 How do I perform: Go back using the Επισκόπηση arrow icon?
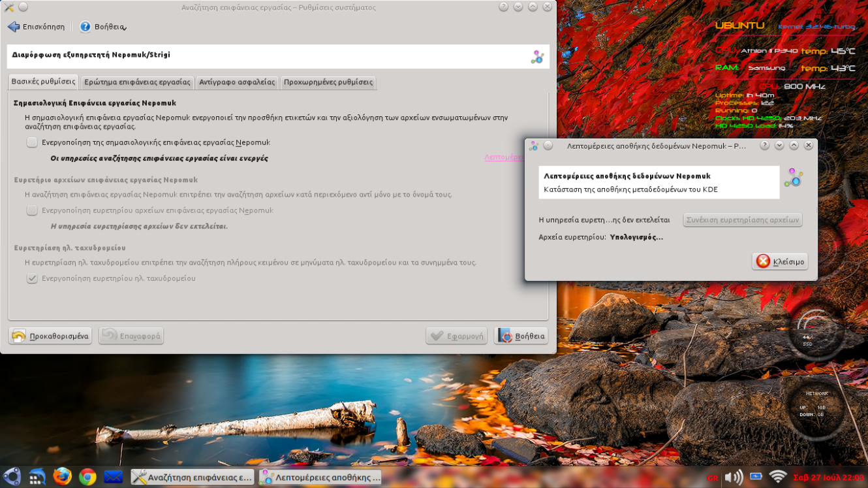pyautogui.click(x=14, y=27)
